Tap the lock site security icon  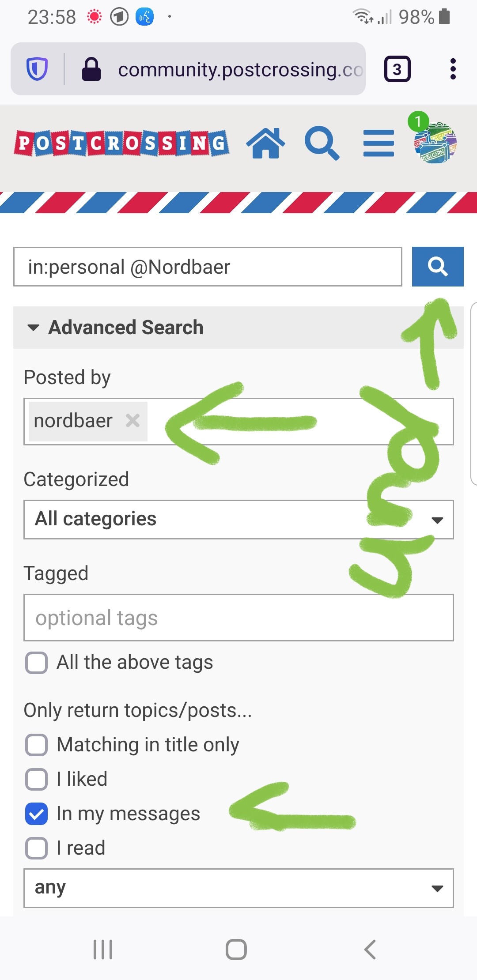click(91, 69)
